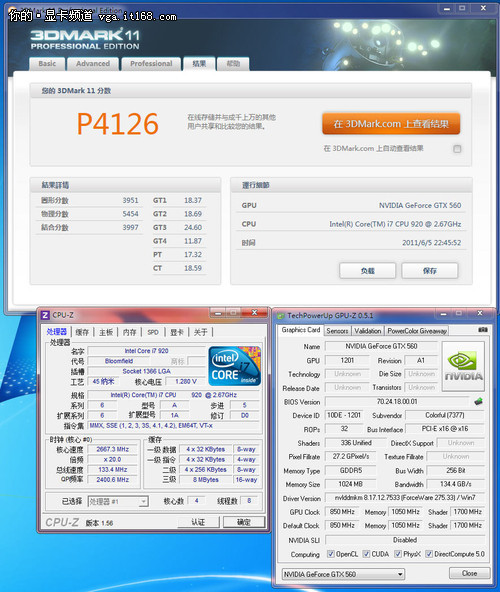
Task: Minimize the 3DMark 11 window
Action: pyautogui.click(x=447, y=8)
